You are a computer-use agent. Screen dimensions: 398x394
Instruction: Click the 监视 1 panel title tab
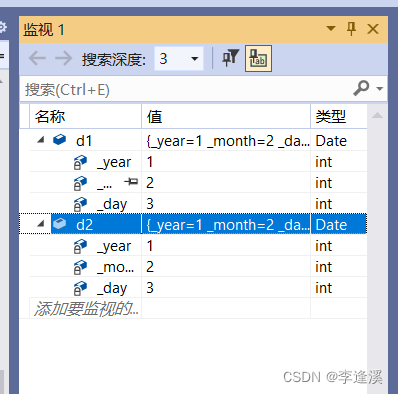point(44,30)
